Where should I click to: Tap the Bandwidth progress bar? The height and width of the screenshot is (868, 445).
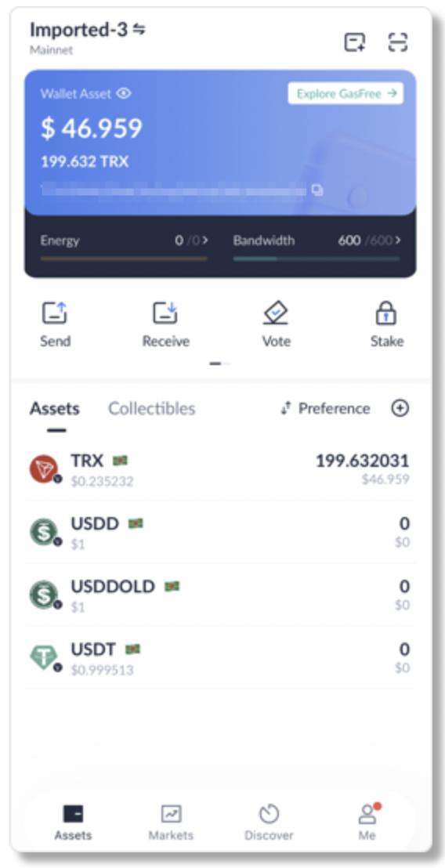316,259
